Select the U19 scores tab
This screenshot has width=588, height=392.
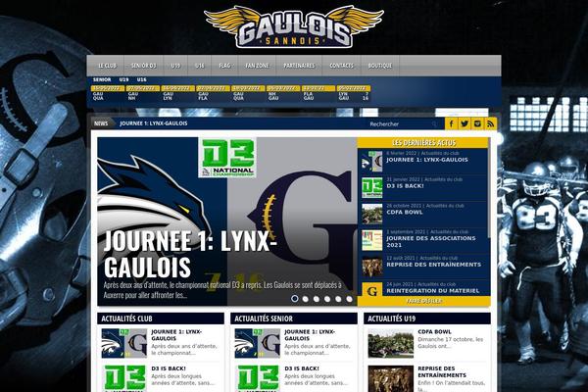[x=123, y=80]
